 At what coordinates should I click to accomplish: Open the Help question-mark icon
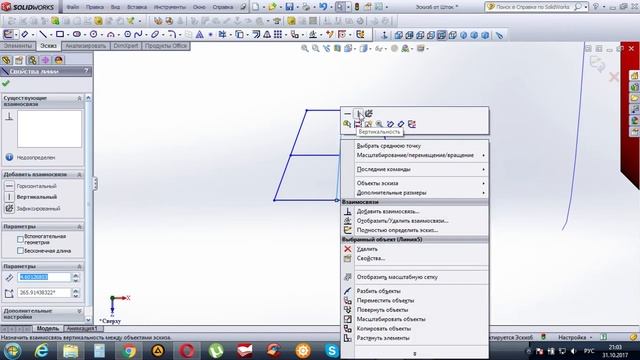click(596, 7)
